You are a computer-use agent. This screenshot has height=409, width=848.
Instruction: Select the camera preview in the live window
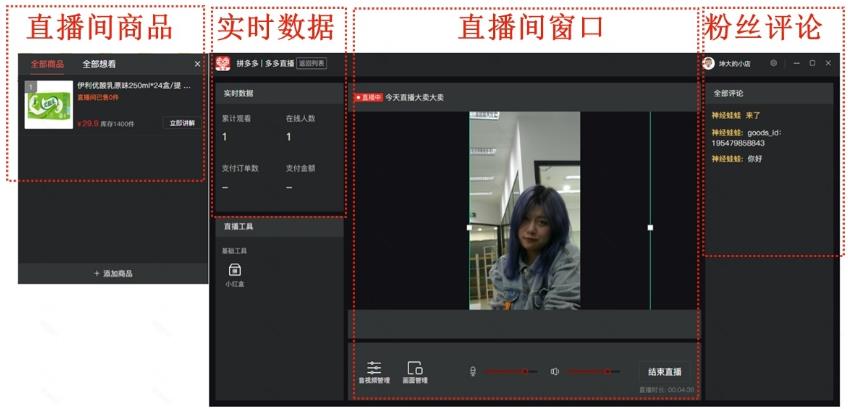pos(525,210)
